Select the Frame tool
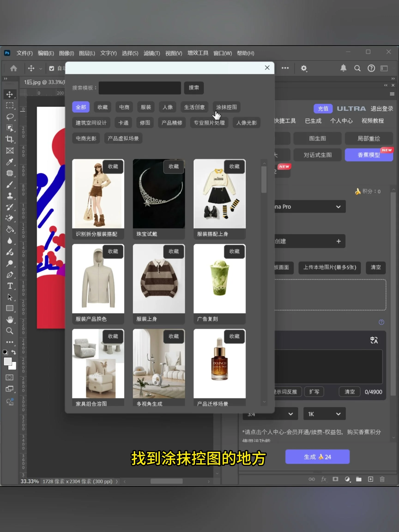Screen dimensions: 399x532 click(10, 151)
